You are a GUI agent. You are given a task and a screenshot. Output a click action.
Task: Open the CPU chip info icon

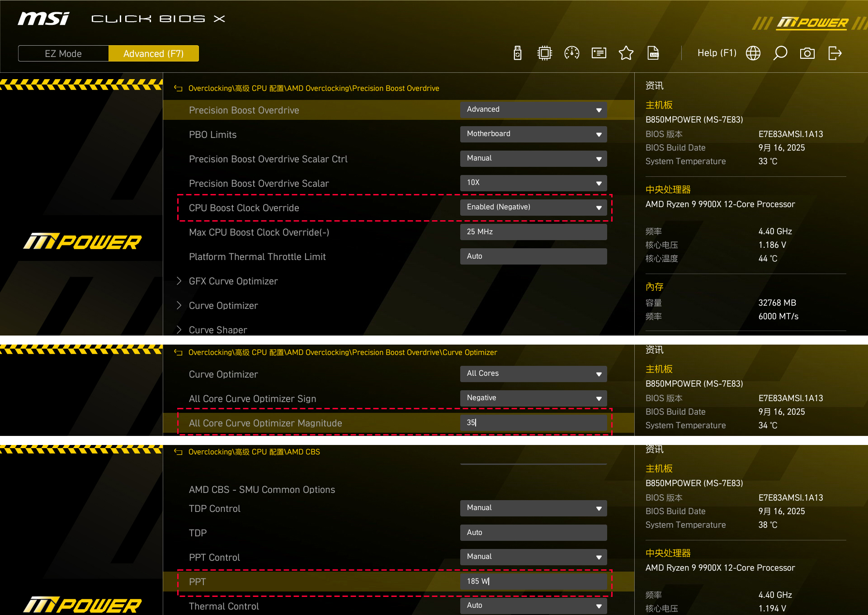tap(545, 53)
